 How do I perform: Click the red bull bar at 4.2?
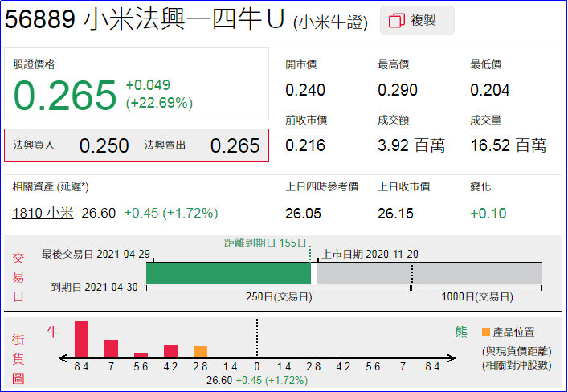point(170,352)
